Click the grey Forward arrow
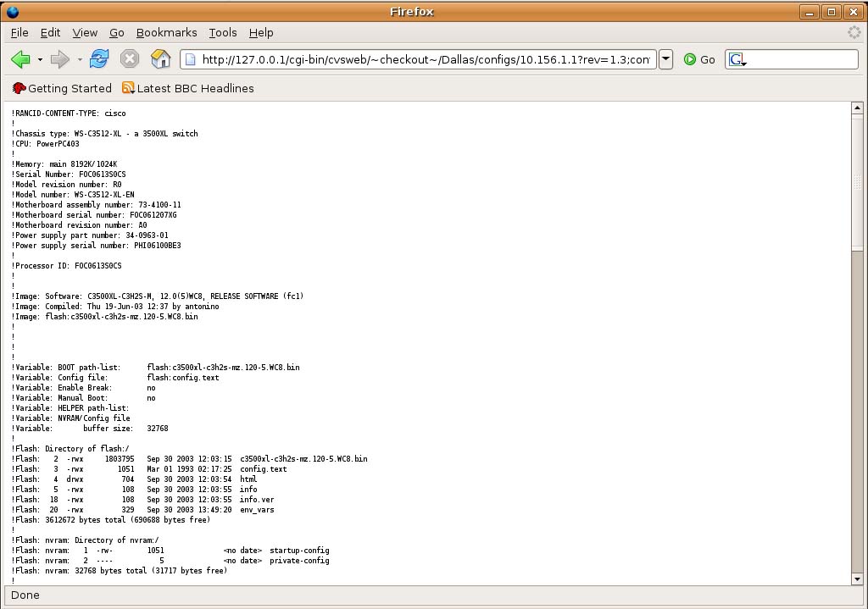Viewport: 868px width, 609px height. (x=60, y=59)
